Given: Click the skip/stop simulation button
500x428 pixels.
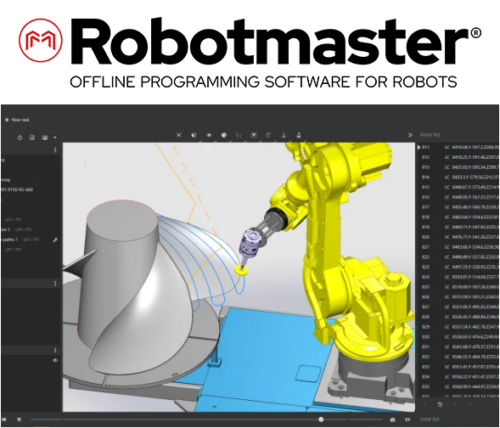Looking at the screenshot, I should pos(19,419).
